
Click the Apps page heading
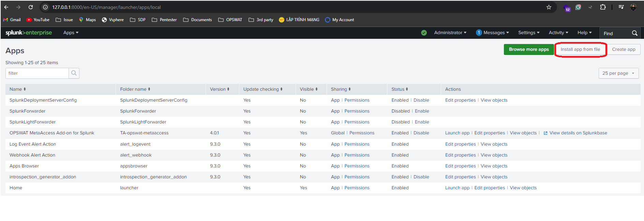tap(15, 51)
